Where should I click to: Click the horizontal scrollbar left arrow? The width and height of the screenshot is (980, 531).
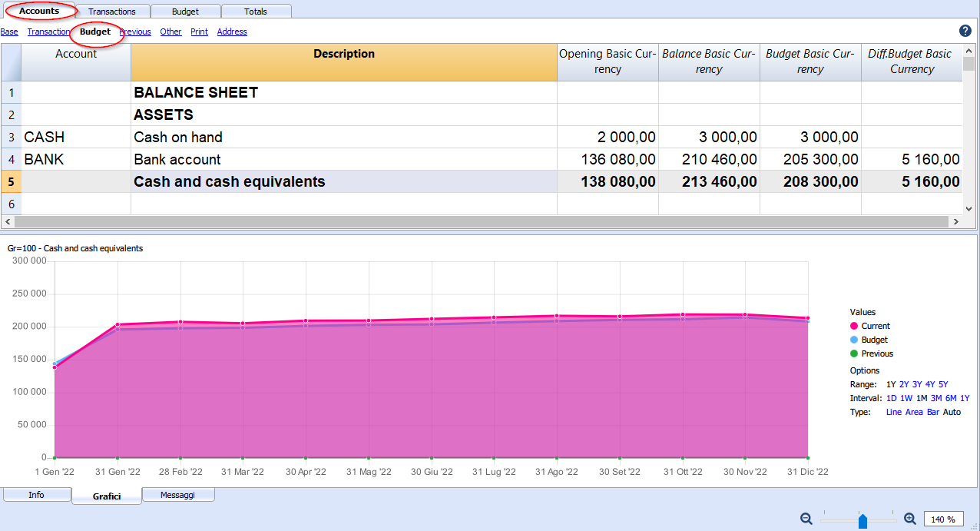(7, 221)
